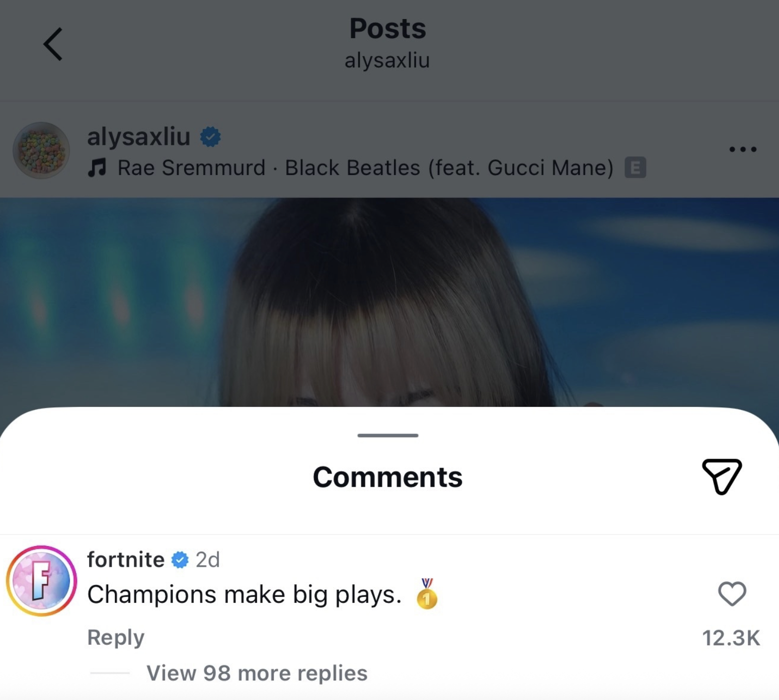Tap the explicit 'E' label icon
The image size is (779, 700).
pyautogui.click(x=635, y=167)
